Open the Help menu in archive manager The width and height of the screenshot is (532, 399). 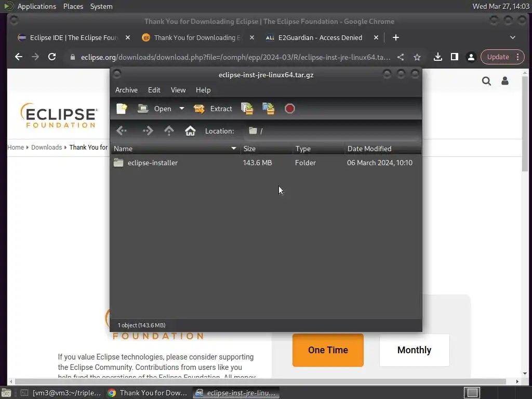click(203, 90)
